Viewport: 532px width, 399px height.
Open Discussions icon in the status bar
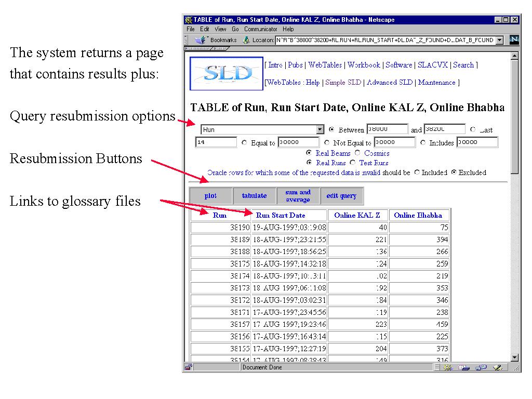[481, 367]
